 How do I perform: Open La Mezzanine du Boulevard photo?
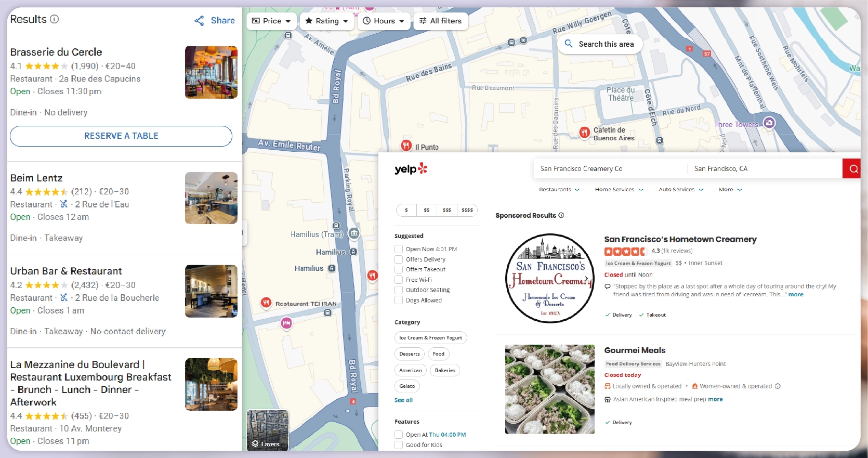(211, 384)
